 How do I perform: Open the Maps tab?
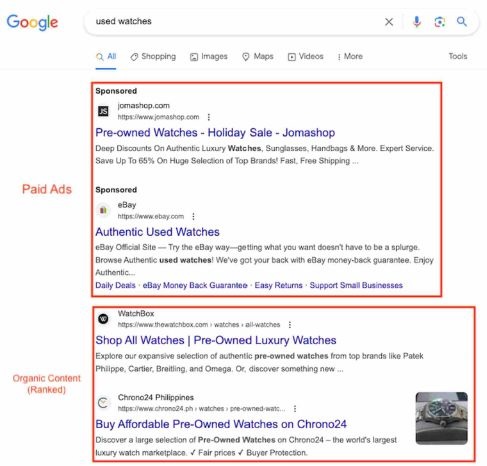[x=258, y=57]
